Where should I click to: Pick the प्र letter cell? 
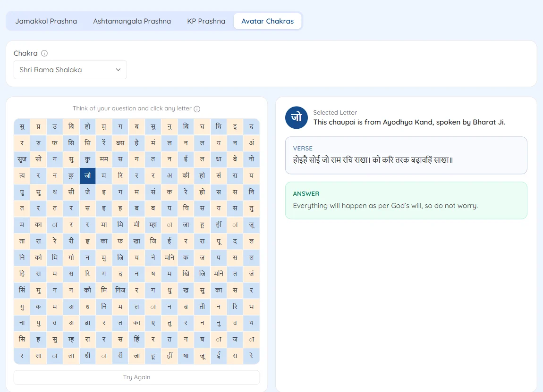click(38, 126)
